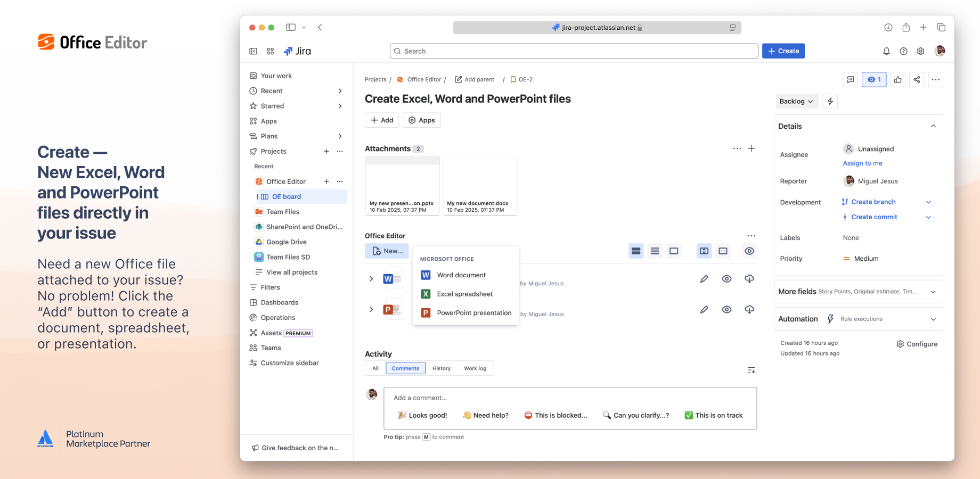Open My new document.docx attachment thumbnail
Screen dimensions: 980x479
[480, 186]
